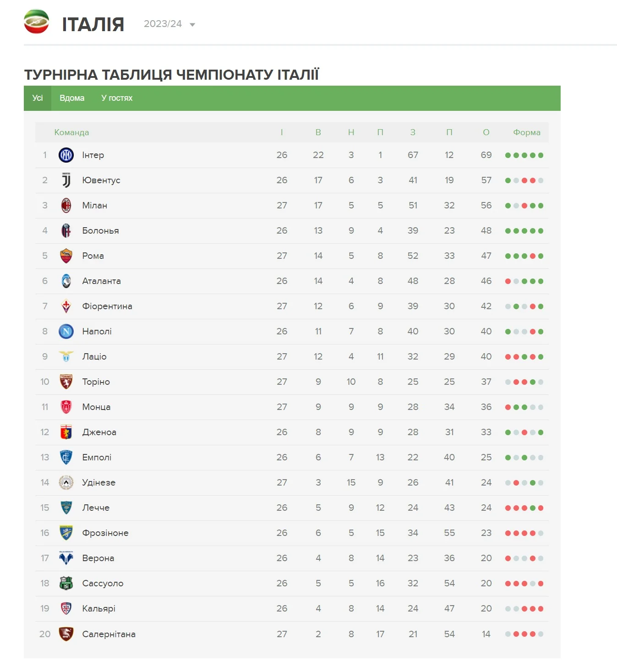Click the Мілан club crest

coord(66,206)
